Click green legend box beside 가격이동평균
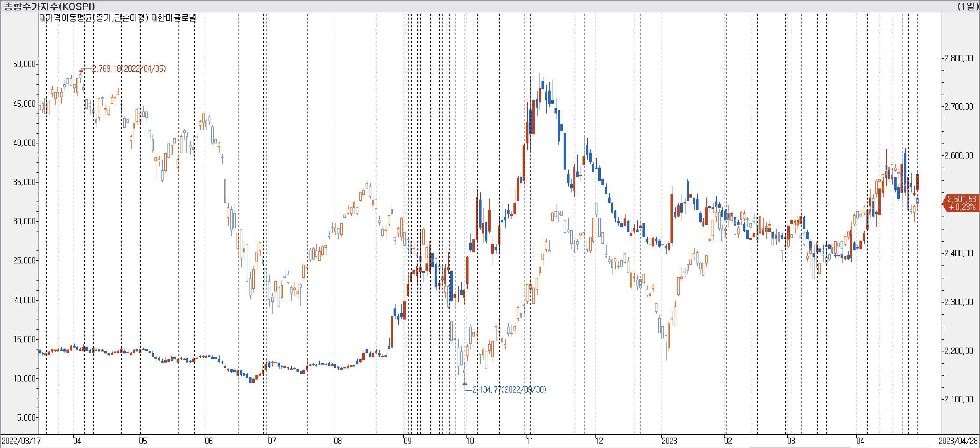 (x=42, y=18)
